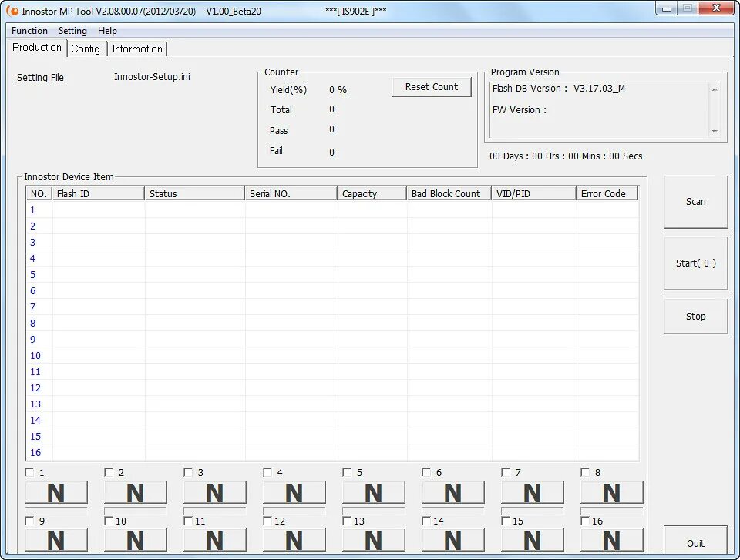Click the N status button for port 6
Viewport: 740px width, 560px height.
(x=452, y=493)
